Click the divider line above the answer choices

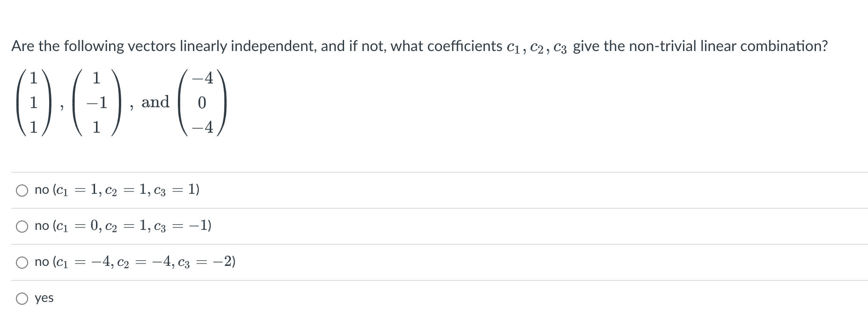coord(421,172)
